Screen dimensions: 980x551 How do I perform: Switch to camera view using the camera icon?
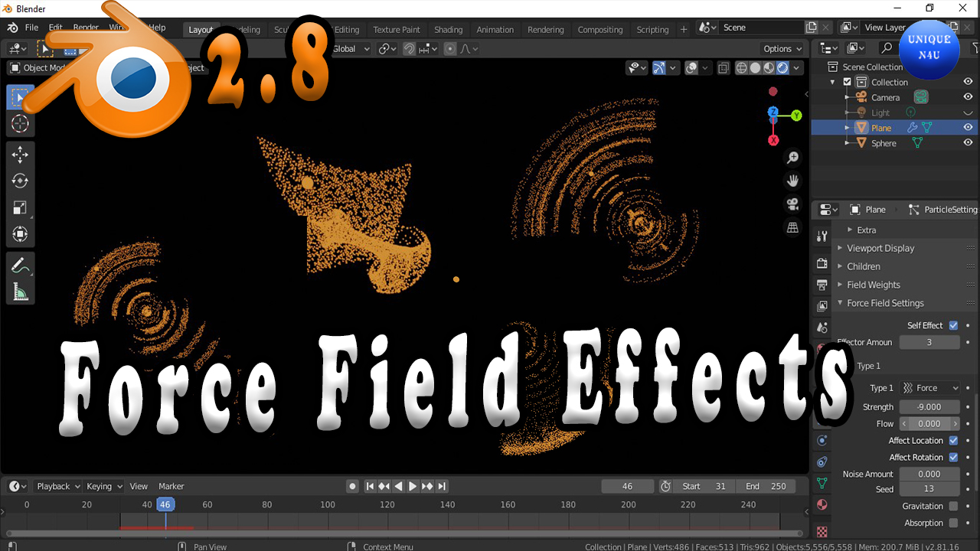tap(792, 204)
